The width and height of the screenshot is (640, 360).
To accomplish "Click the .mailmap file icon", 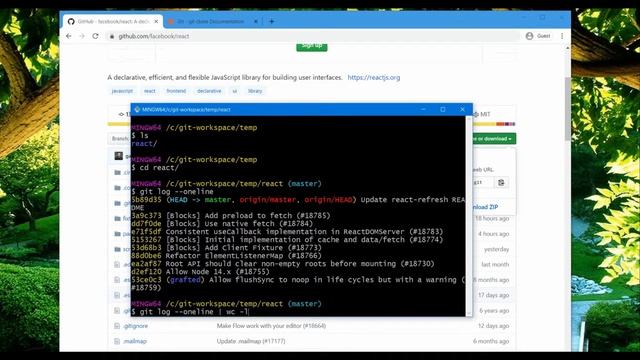I will coord(117,341).
